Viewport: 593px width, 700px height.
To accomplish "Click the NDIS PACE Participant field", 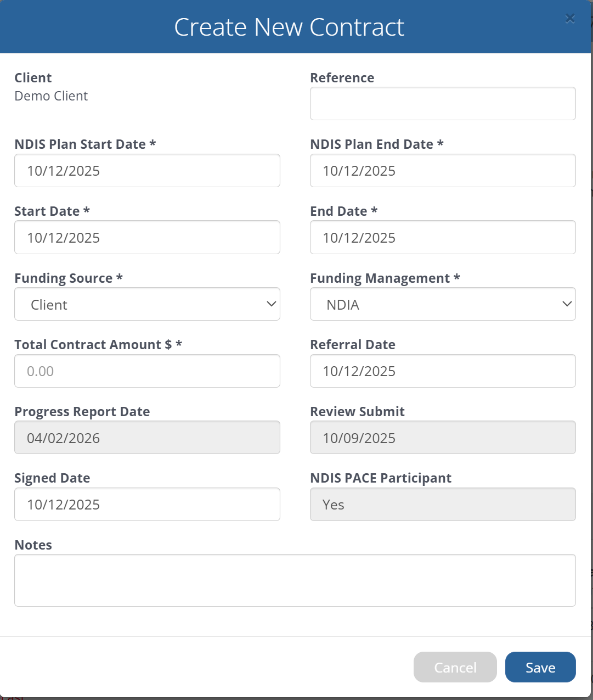I will point(442,505).
